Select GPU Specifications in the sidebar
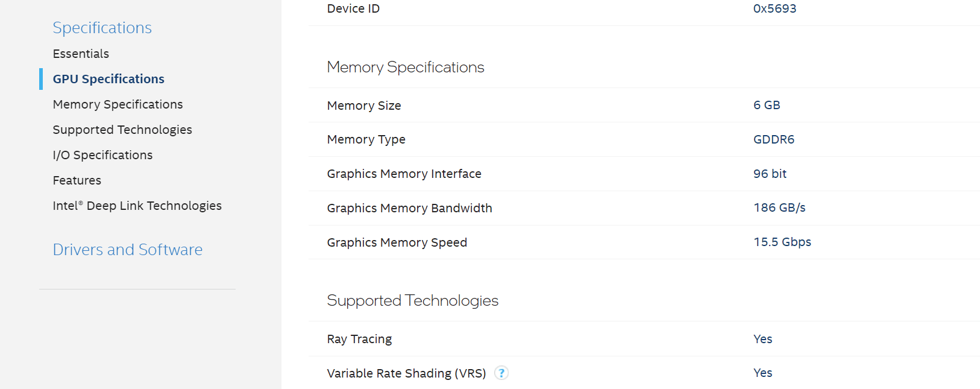The image size is (980, 389). pyautogui.click(x=108, y=79)
